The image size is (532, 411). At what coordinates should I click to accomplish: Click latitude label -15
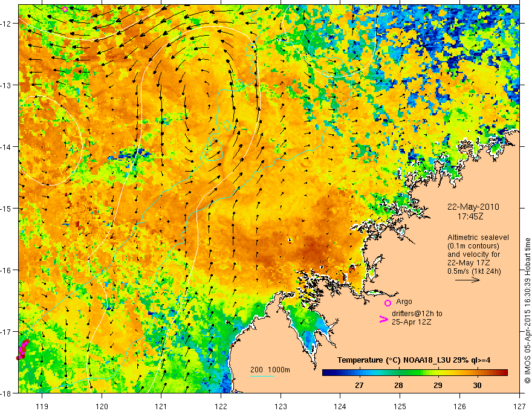click(x=7, y=208)
